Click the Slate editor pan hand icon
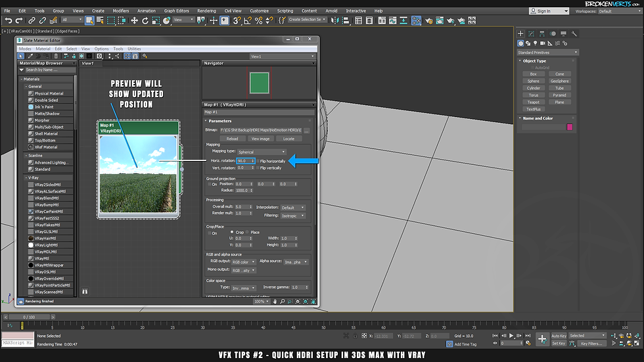 point(275,302)
